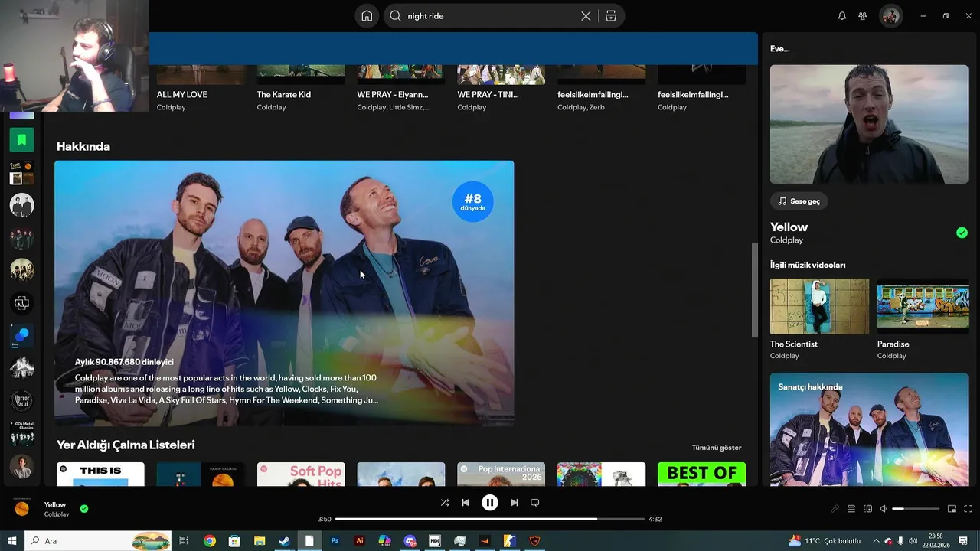The width and height of the screenshot is (980, 551).
Task: Open The Scientist music video
Action: (x=819, y=306)
